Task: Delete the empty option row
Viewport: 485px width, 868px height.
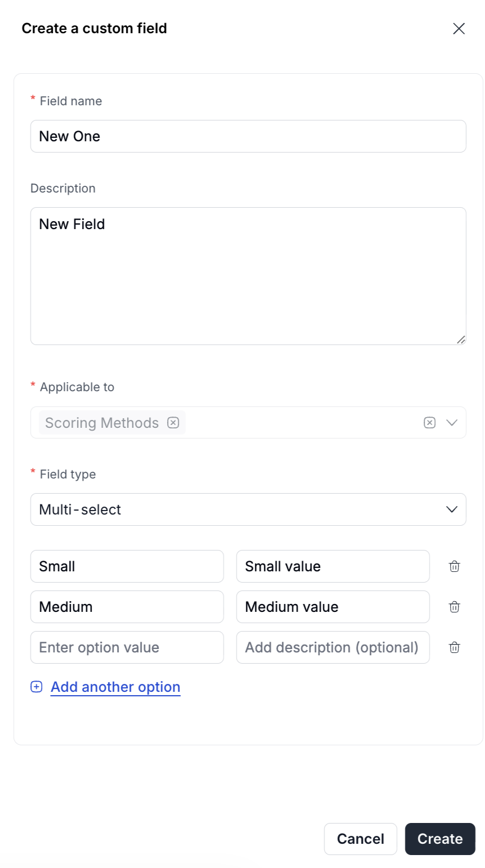Action: click(454, 647)
